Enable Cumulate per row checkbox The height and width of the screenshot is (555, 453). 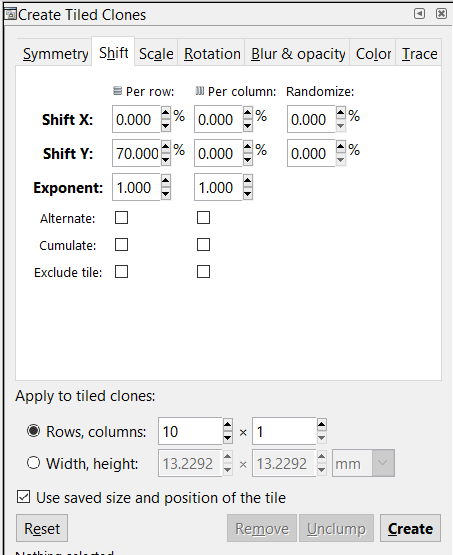[121, 245]
